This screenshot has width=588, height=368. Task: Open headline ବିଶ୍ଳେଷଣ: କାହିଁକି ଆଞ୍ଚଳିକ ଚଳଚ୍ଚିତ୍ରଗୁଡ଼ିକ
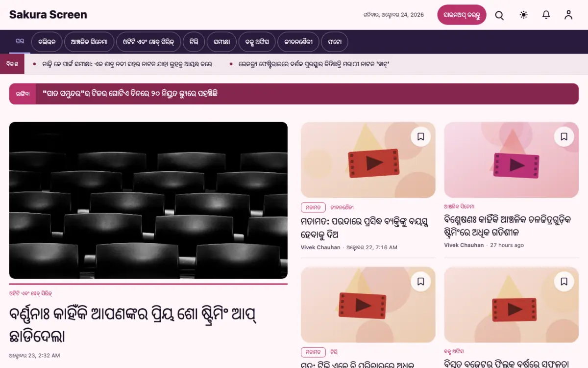[x=508, y=226]
